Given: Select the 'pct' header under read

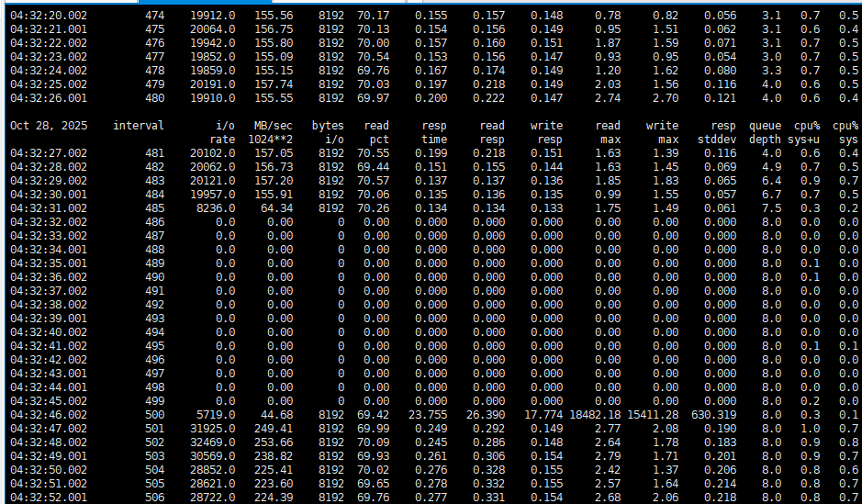Looking at the screenshot, I should 379,140.
